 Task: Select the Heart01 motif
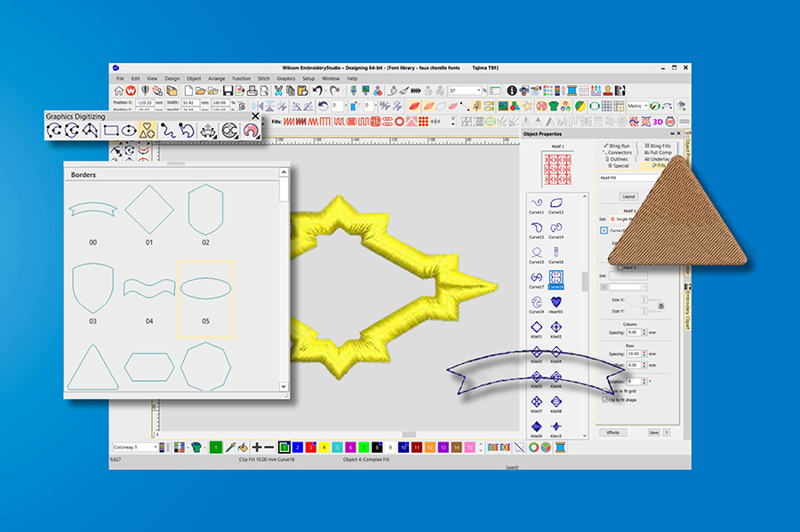(556, 302)
